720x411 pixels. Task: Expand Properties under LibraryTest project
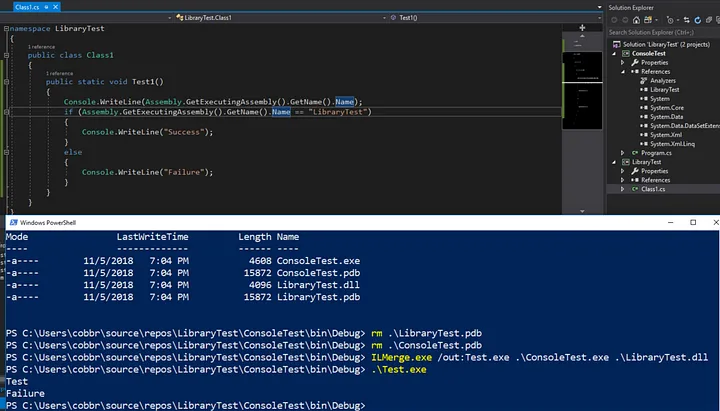[x=623, y=171]
